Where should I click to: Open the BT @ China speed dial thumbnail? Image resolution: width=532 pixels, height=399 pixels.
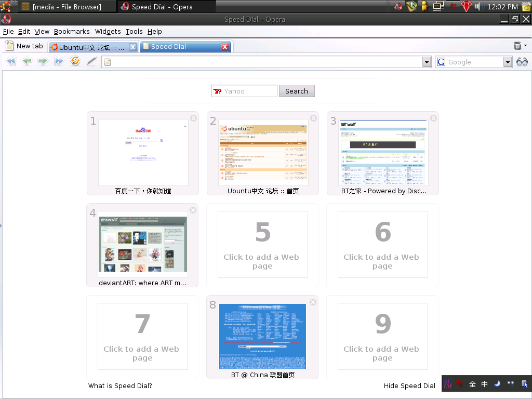point(262,336)
